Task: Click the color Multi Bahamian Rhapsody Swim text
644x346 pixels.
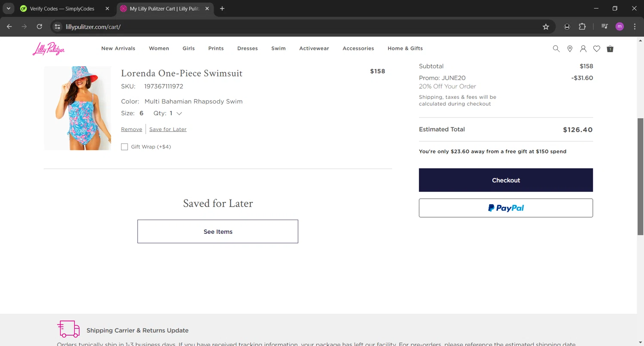Action: [194, 102]
